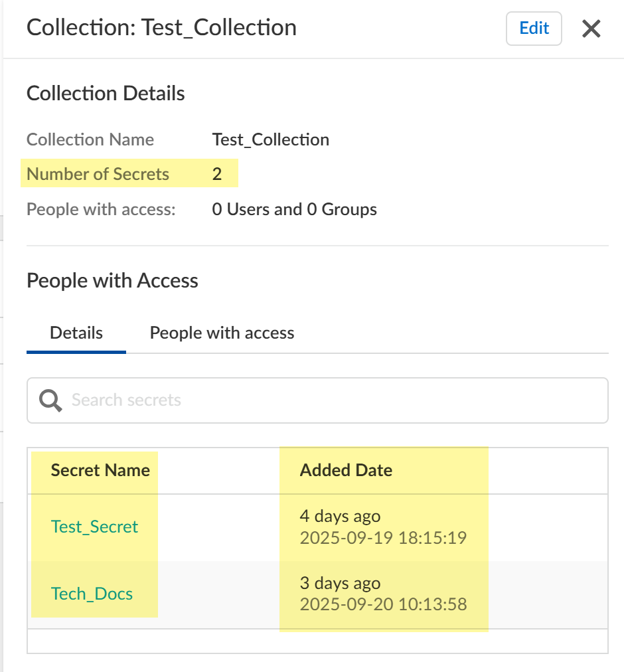Screen dimensions: 624x672
Task: Click the magnifier icon in search box
Action: click(x=50, y=400)
